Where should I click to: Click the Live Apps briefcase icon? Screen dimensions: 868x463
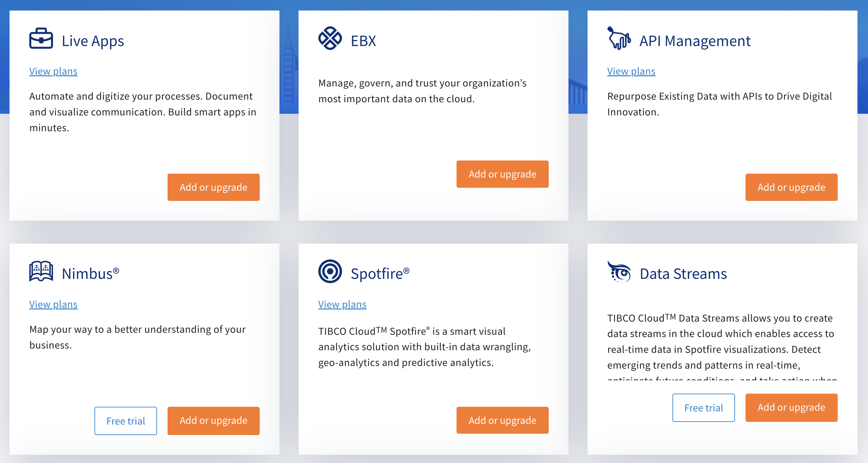(x=41, y=38)
